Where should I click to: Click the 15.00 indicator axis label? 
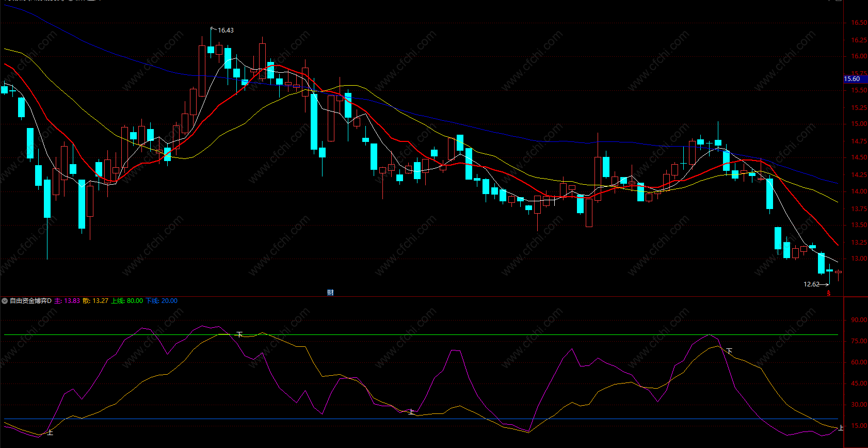click(859, 426)
